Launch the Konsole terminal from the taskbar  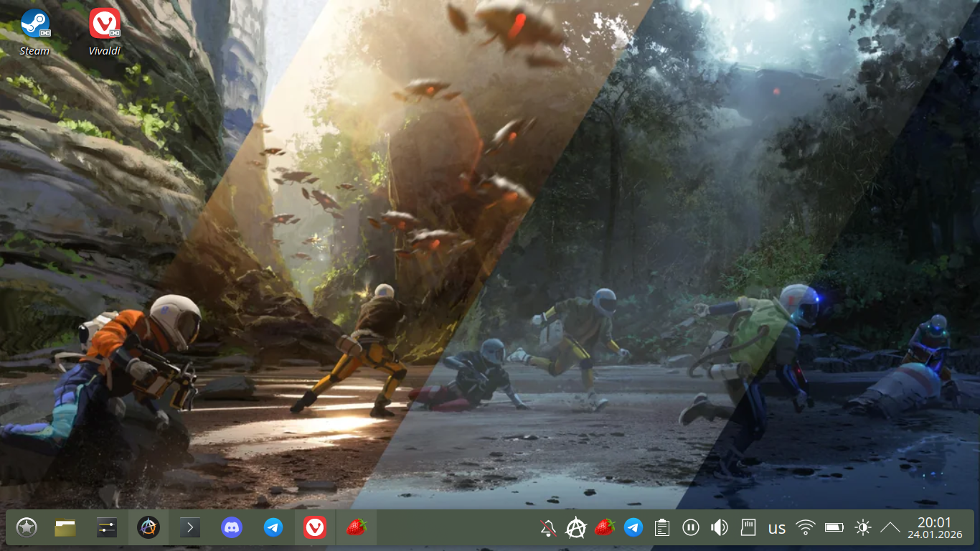pyautogui.click(x=190, y=528)
